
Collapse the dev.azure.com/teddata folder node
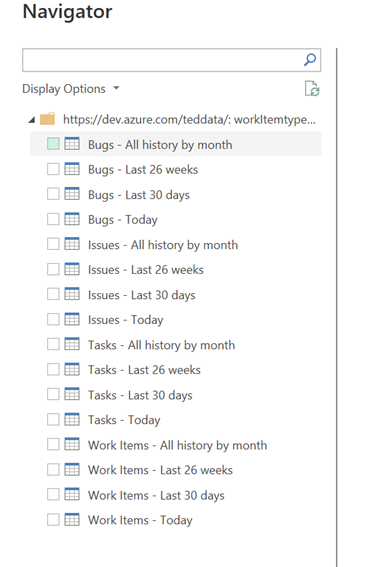coord(32,119)
